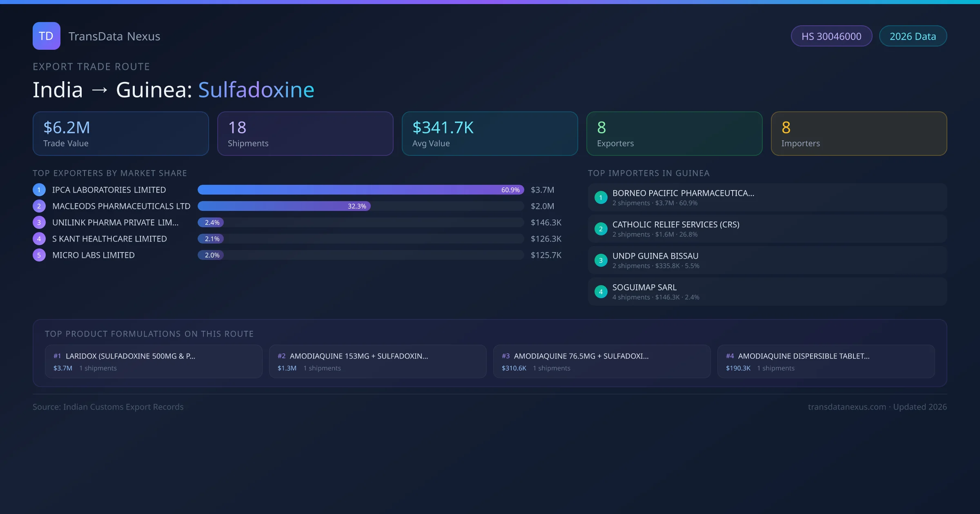Image resolution: width=980 pixels, height=514 pixels.
Task: Click rank 3 badge beside Unilink Pharma
Action: tap(39, 222)
